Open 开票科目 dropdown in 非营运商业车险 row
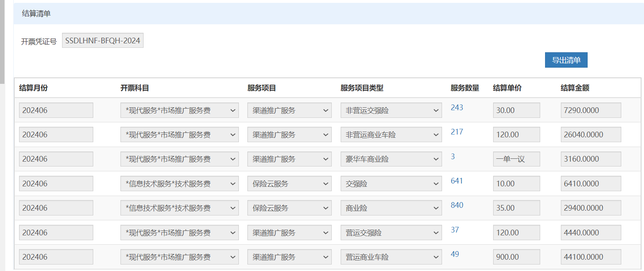Image resolution: width=644 pixels, height=271 pixels. (x=180, y=134)
